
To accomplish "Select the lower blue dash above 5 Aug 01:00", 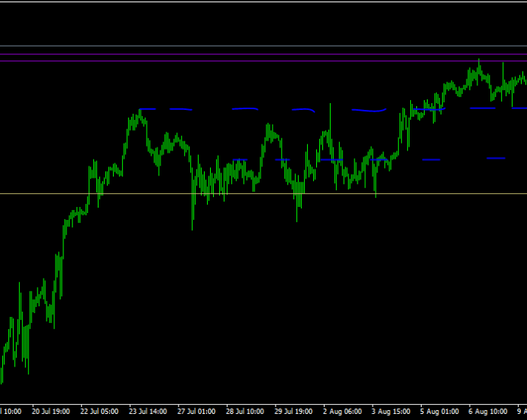I will click(x=432, y=160).
